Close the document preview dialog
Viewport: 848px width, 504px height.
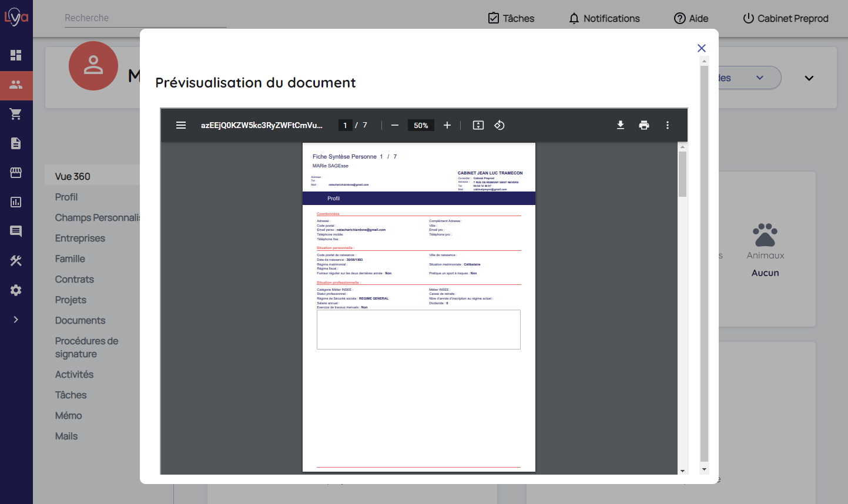(x=701, y=48)
